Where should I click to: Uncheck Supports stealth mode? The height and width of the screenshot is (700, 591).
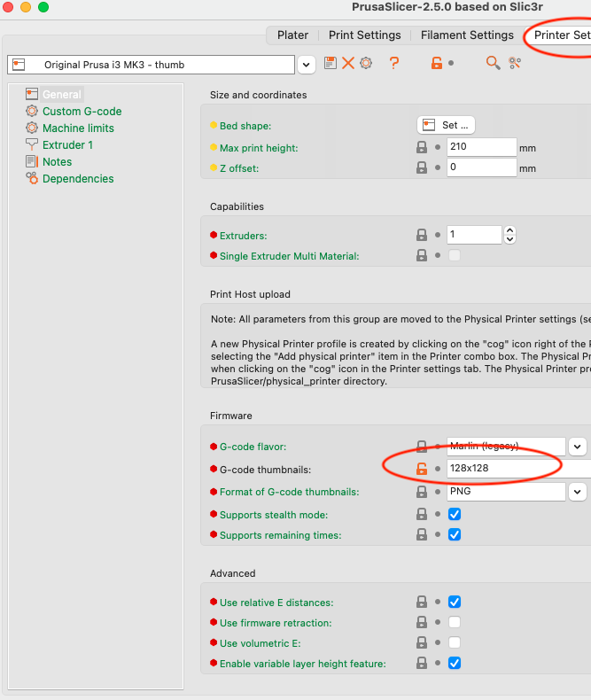coord(455,514)
